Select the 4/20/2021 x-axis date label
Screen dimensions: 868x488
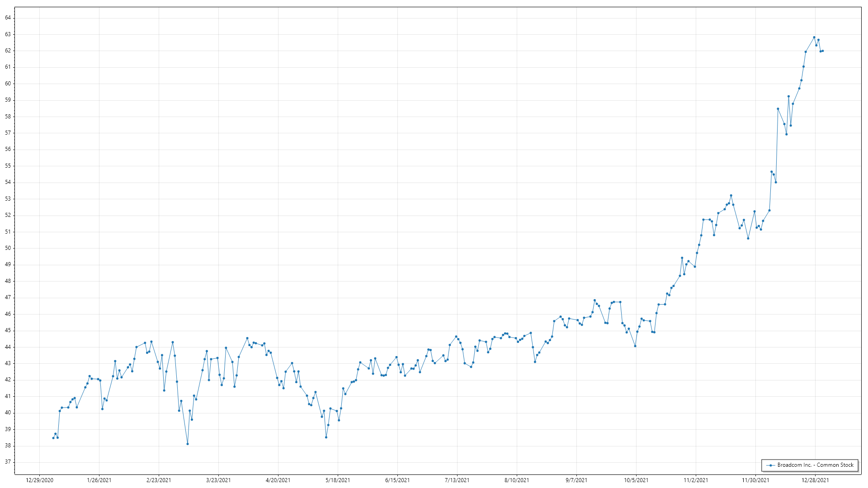tap(278, 480)
